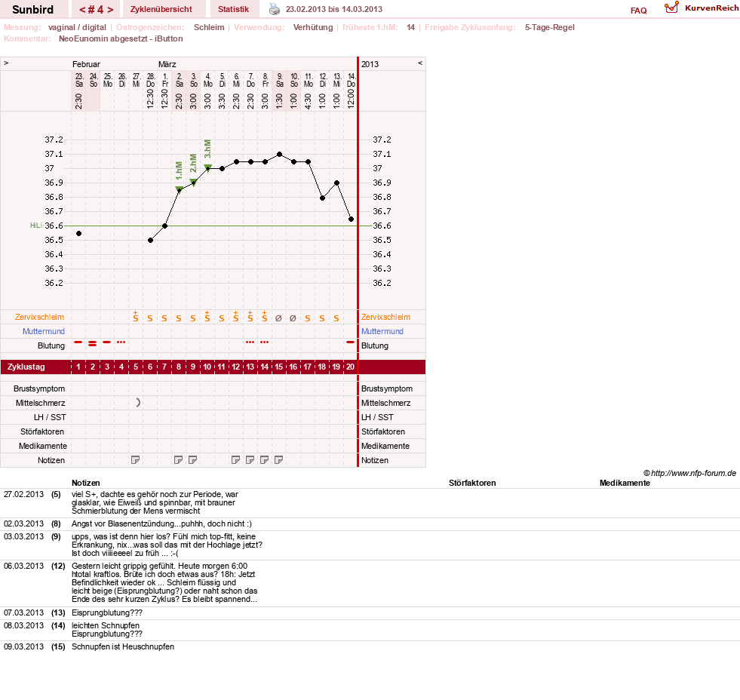740x700 pixels.
Task: Click the right Muttermund row label
Action: (382, 331)
